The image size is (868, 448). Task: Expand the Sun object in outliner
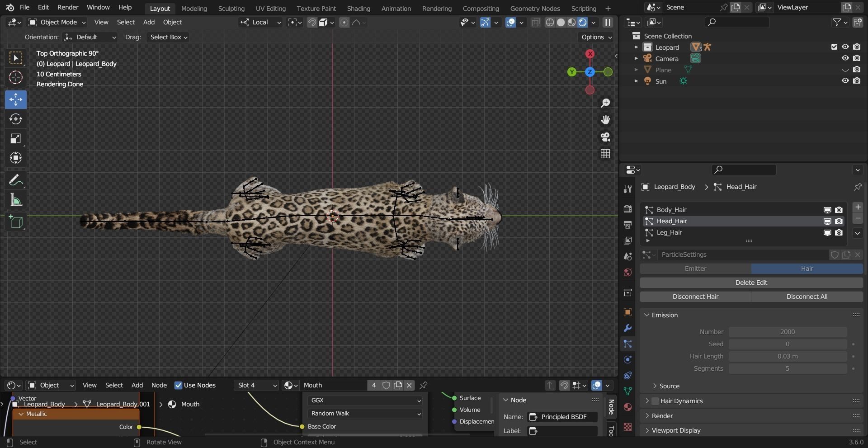coord(636,81)
